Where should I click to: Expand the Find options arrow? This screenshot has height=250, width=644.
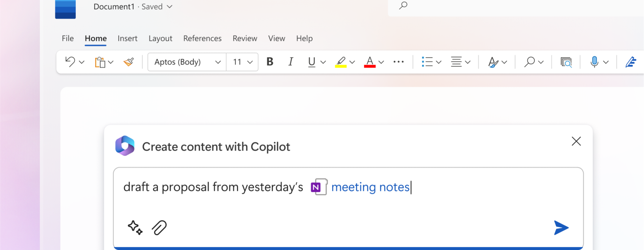(x=541, y=62)
